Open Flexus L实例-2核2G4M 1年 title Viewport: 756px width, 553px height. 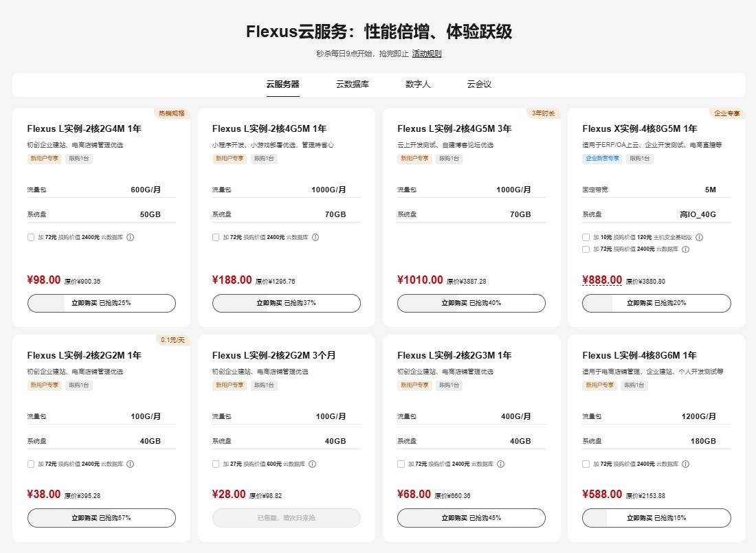(x=84, y=128)
